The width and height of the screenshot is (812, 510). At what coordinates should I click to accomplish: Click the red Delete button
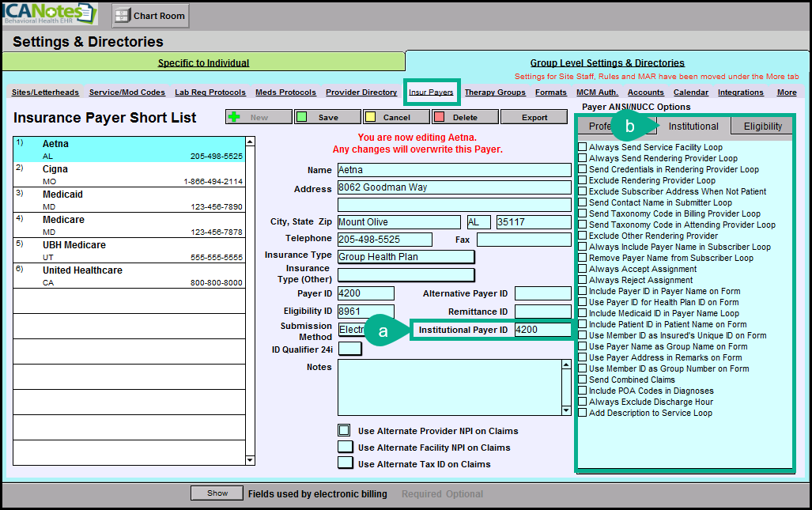coord(465,117)
